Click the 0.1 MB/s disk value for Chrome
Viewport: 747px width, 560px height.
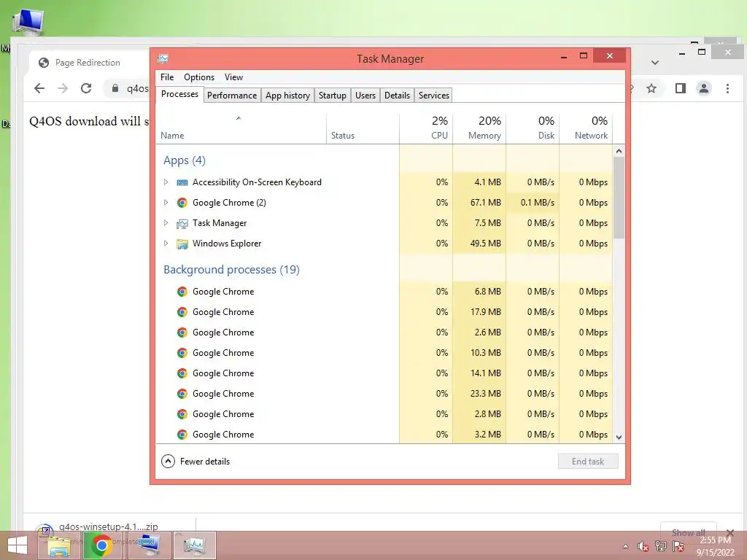click(x=533, y=203)
